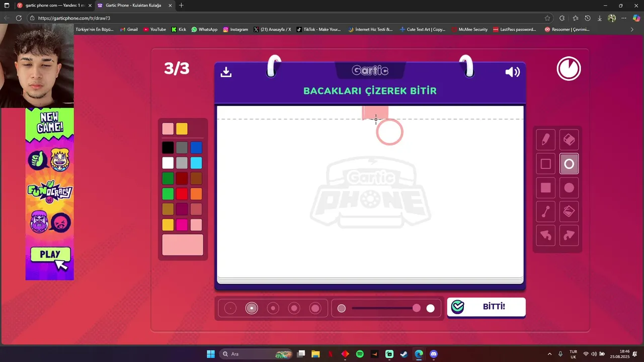Pick the dark green color swatch
Screen dimensions: 644x362
click(x=168, y=178)
